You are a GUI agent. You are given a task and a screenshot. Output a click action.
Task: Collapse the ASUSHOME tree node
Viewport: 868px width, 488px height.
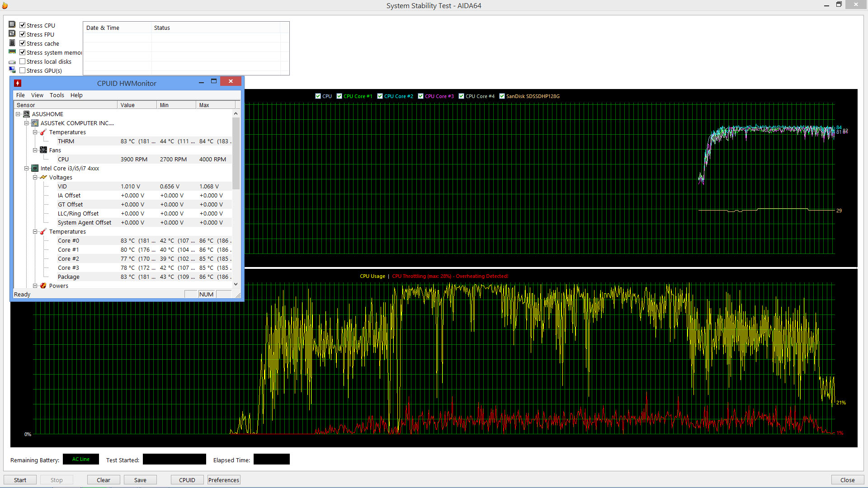(x=18, y=114)
